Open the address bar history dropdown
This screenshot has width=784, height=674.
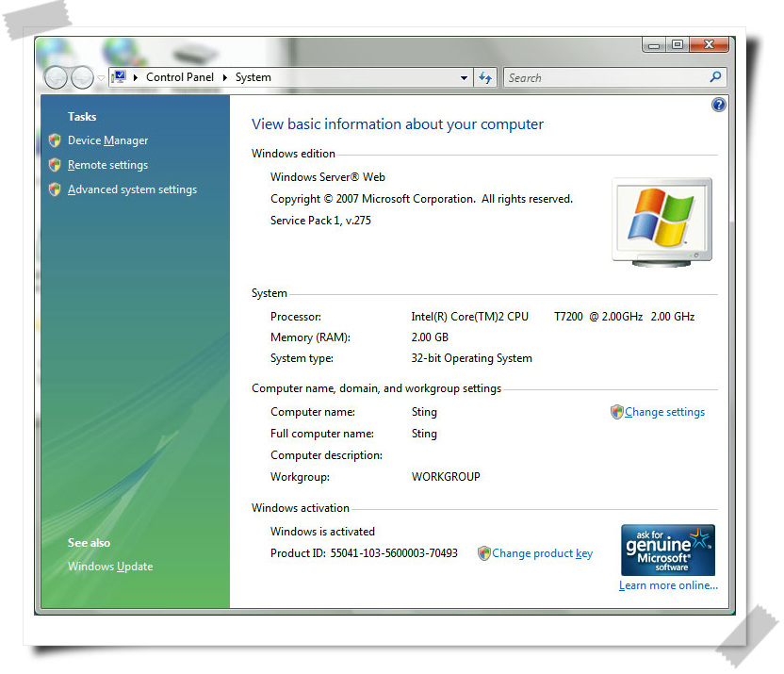pyautogui.click(x=464, y=78)
